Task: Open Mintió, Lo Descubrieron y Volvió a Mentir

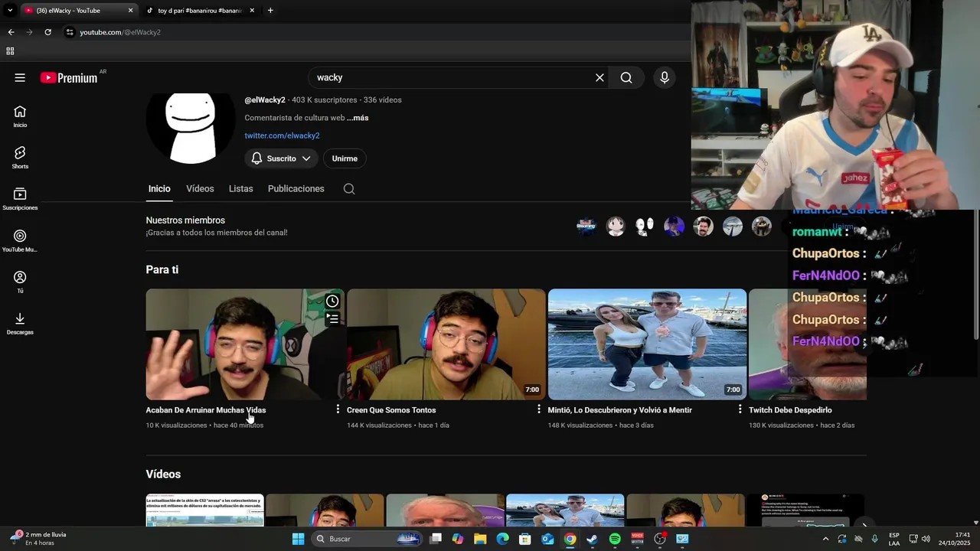Action: coord(619,410)
